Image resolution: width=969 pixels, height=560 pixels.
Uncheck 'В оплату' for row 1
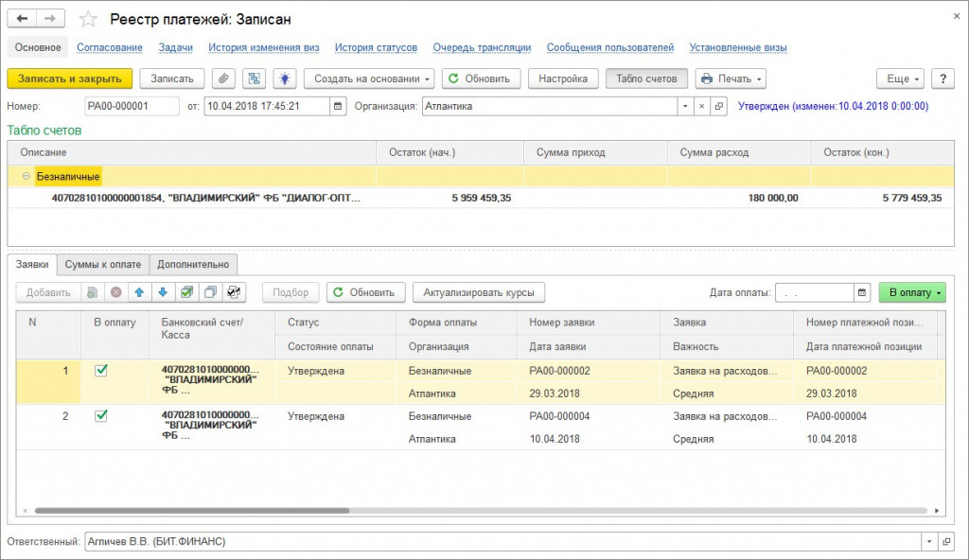click(x=101, y=370)
